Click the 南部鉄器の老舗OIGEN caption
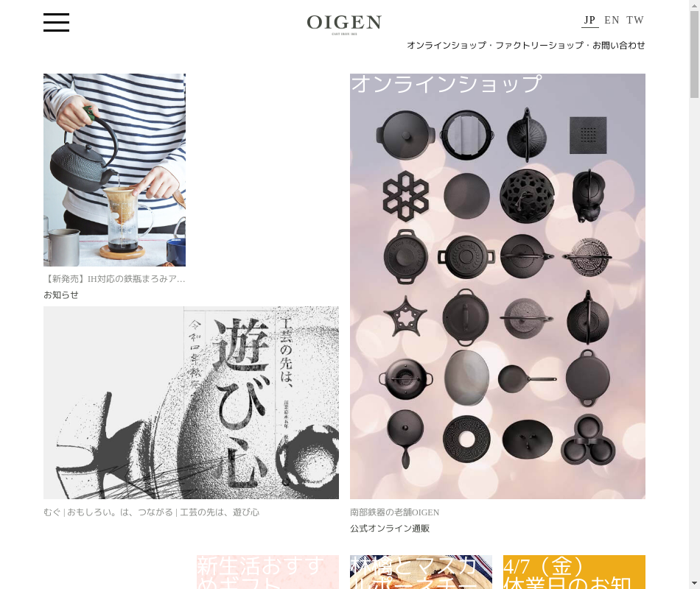Image resolution: width=700 pixels, height=589 pixels. 395,512
